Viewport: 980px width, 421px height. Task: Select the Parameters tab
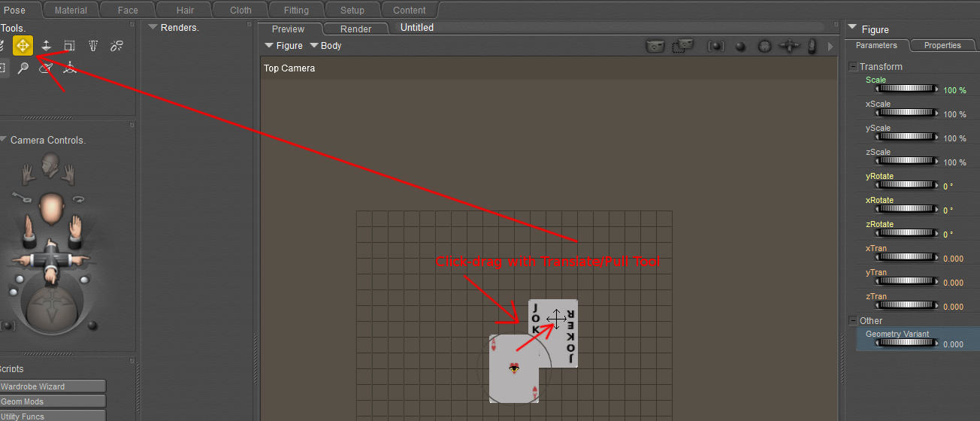[876, 45]
